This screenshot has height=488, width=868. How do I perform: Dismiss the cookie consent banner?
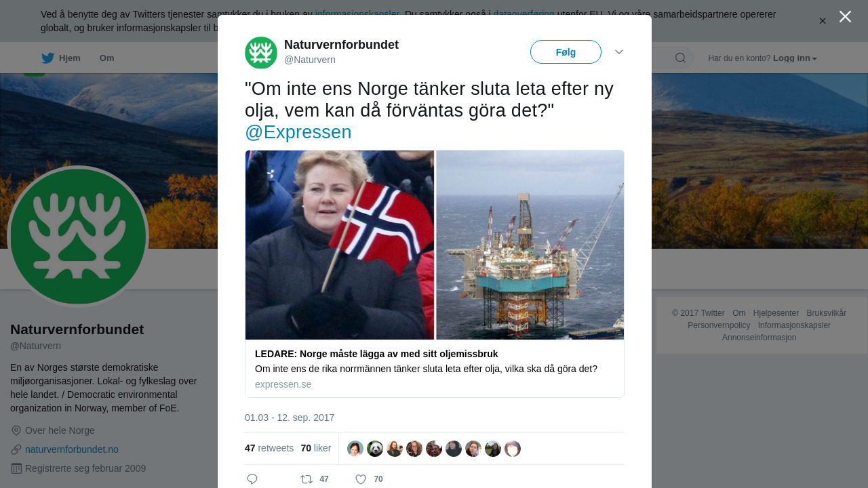coord(823,21)
